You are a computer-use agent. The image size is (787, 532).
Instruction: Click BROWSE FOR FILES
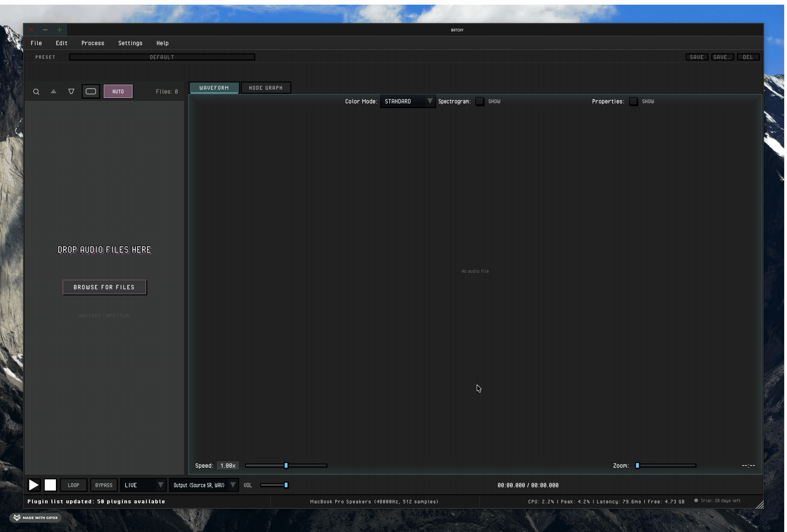pyautogui.click(x=104, y=287)
